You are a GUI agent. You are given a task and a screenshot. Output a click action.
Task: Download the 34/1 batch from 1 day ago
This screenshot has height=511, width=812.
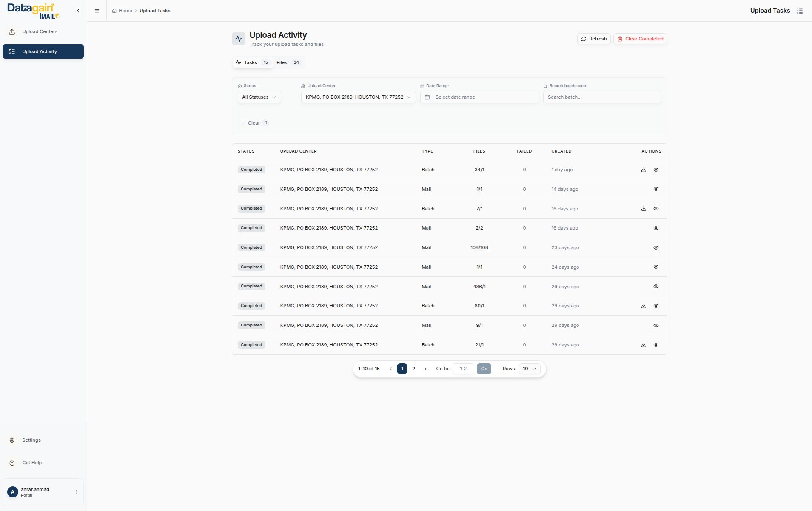pyautogui.click(x=644, y=170)
